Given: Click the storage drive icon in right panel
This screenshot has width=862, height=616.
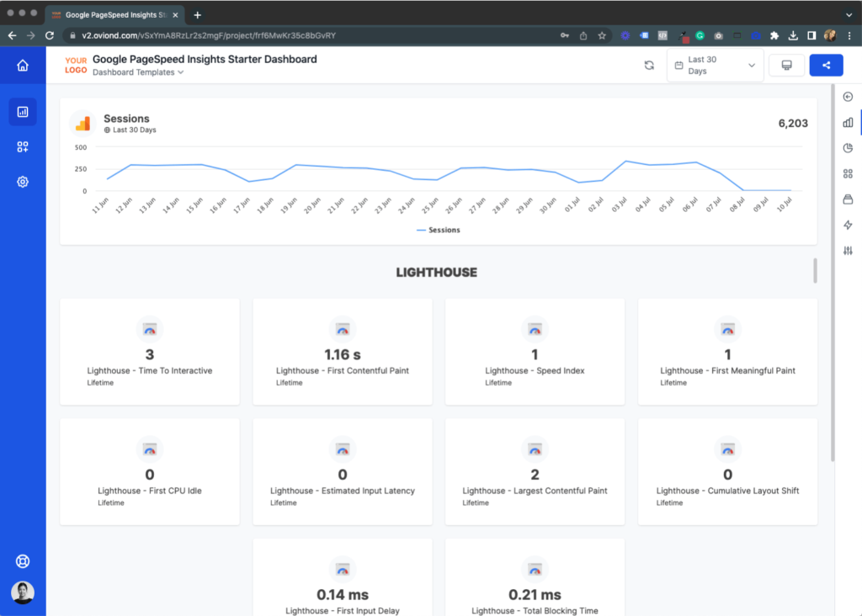Looking at the screenshot, I should coord(848,199).
